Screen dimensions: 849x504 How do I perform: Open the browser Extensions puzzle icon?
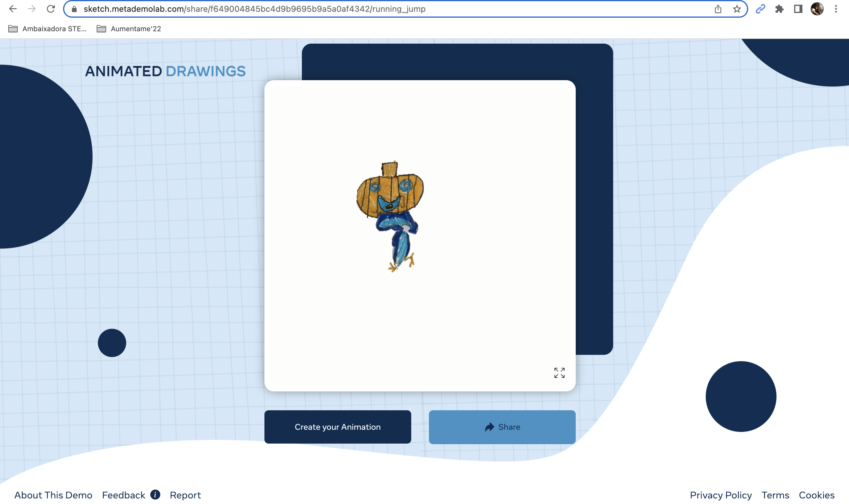pyautogui.click(x=779, y=9)
